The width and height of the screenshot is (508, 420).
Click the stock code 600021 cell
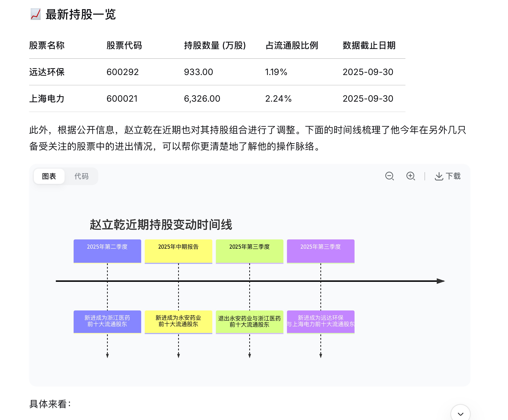122,99
